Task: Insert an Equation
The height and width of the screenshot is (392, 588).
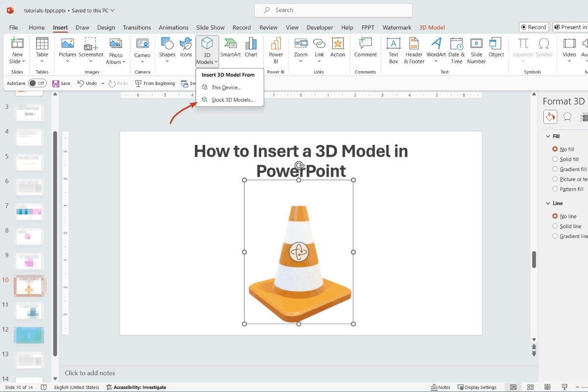Action: 522,49
